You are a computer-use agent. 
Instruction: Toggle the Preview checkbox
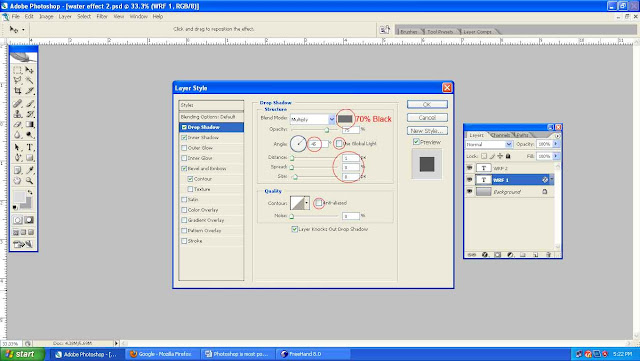coord(416,142)
